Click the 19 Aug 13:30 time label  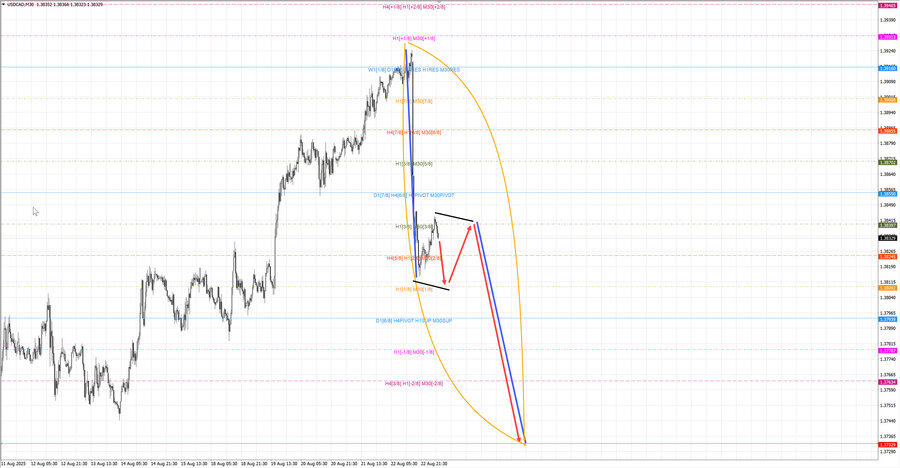coord(284,463)
